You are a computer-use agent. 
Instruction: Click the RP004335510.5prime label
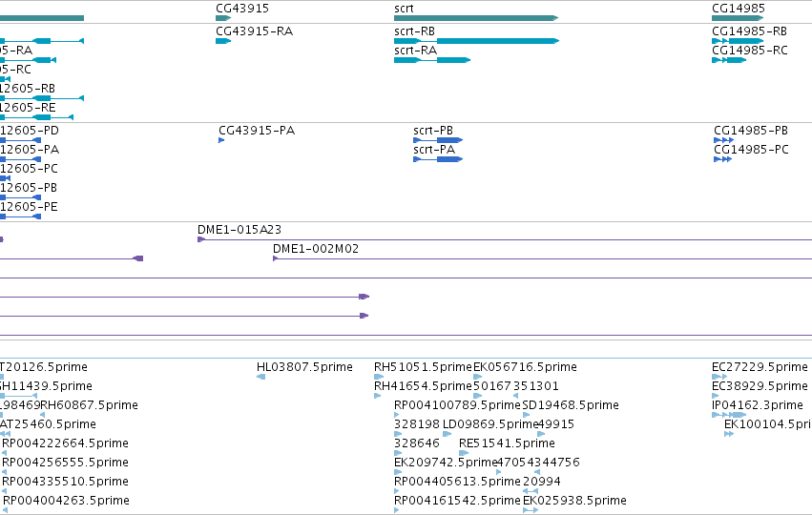point(65,482)
